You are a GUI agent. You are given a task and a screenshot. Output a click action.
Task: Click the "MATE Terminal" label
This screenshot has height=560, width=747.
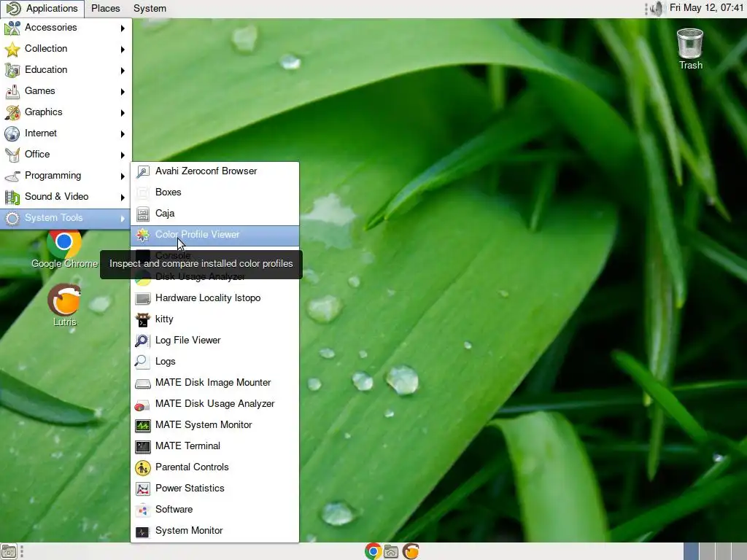(x=187, y=446)
